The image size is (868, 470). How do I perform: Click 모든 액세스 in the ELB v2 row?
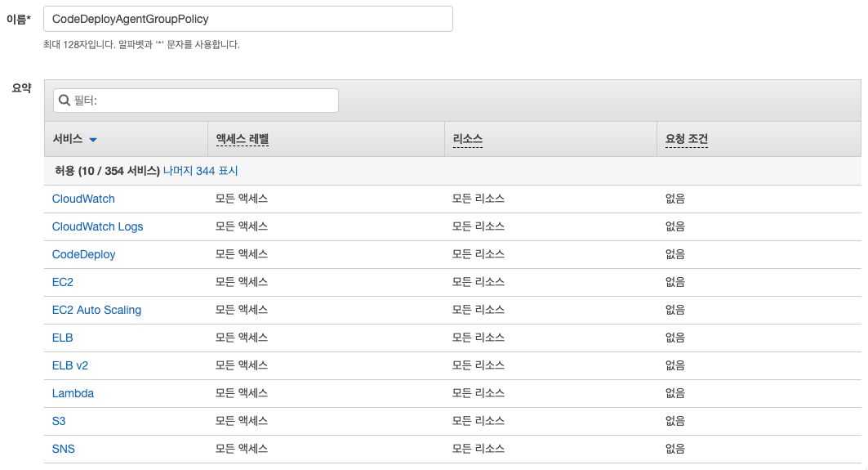(x=242, y=365)
